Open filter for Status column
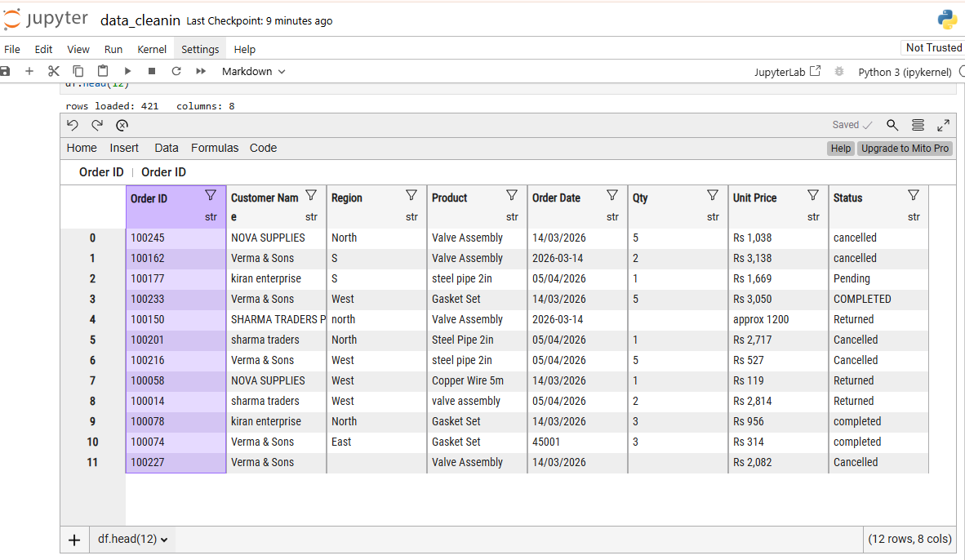 pyautogui.click(x=914, y=196)
